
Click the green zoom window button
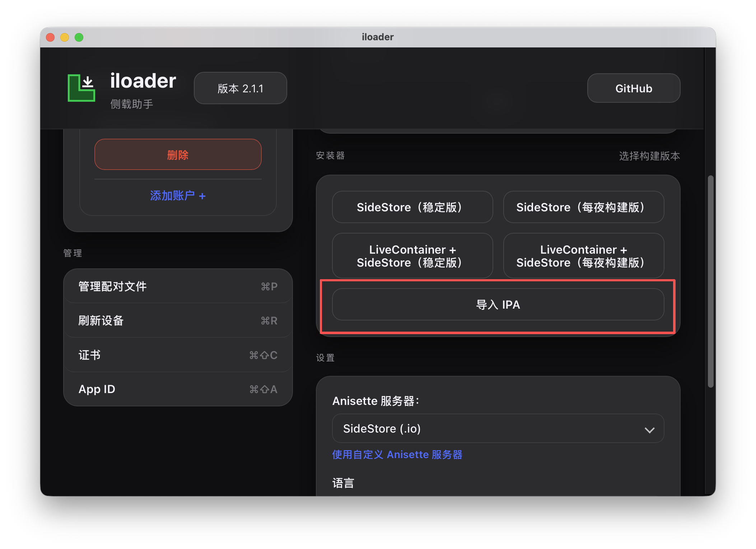[79, 37]
